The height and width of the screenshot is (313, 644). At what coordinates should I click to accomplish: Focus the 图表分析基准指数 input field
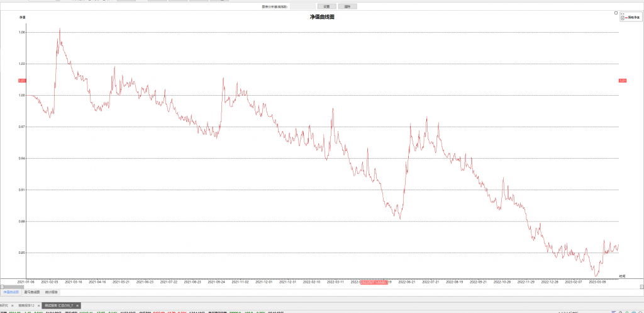302,6
